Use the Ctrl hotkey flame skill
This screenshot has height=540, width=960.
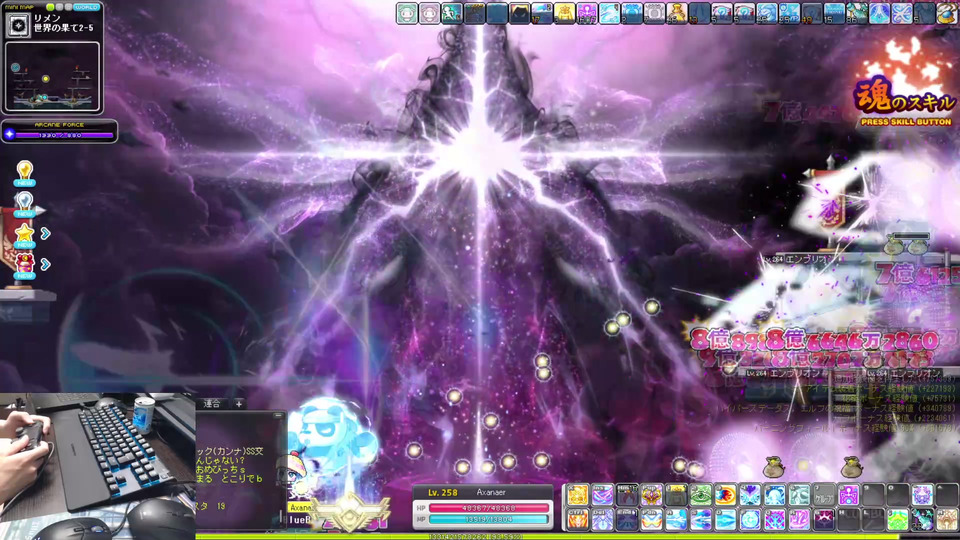(x=577, y=520)
